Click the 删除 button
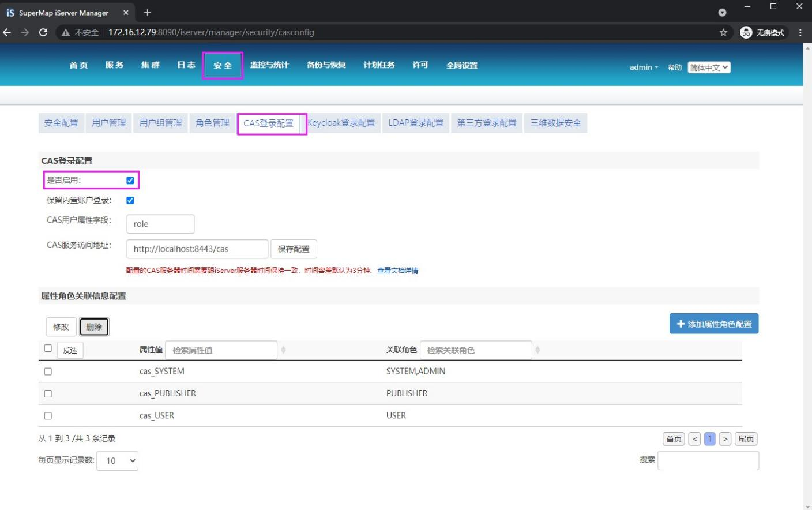The width and height of the screenshot is (812, 510). coord(94,327)
